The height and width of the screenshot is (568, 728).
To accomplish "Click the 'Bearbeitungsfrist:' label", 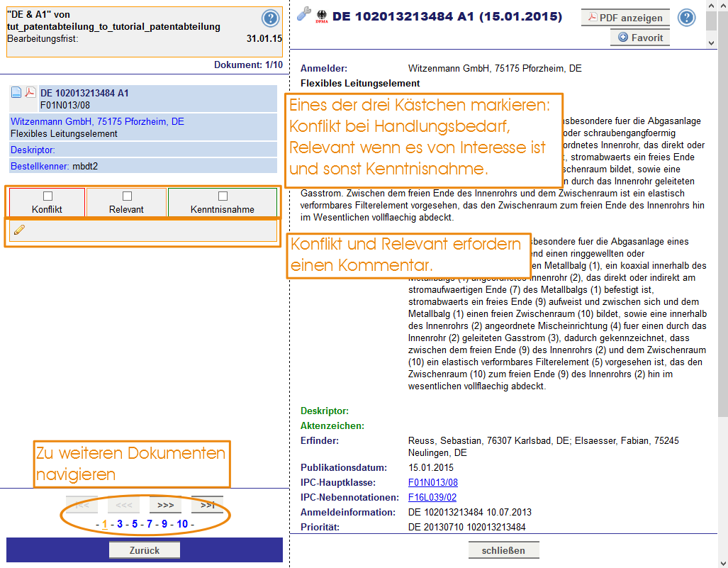I will click(43, 38).
